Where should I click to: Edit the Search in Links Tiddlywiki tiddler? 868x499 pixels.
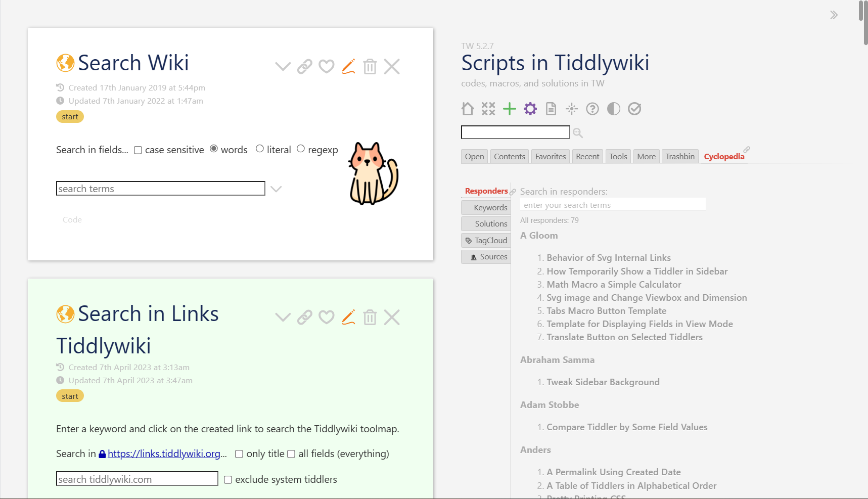348,317
